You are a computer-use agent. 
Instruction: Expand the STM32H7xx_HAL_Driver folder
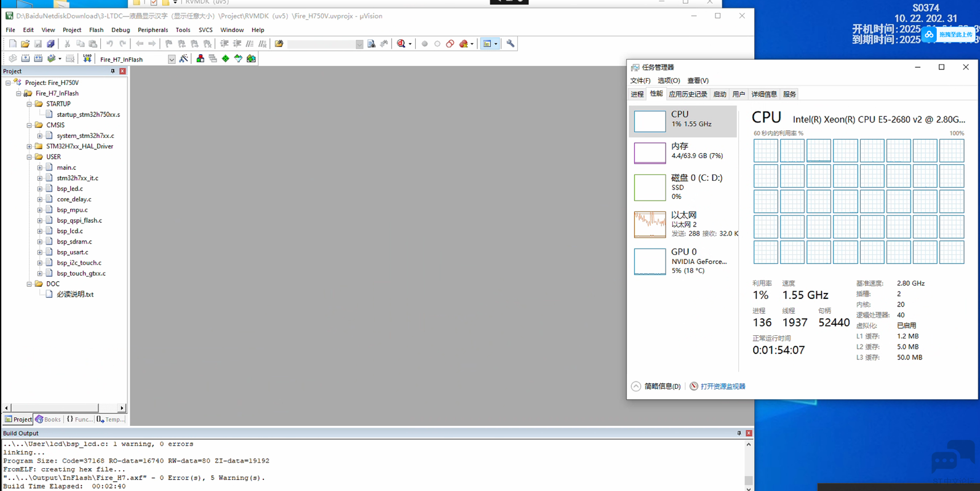point(29,146)
